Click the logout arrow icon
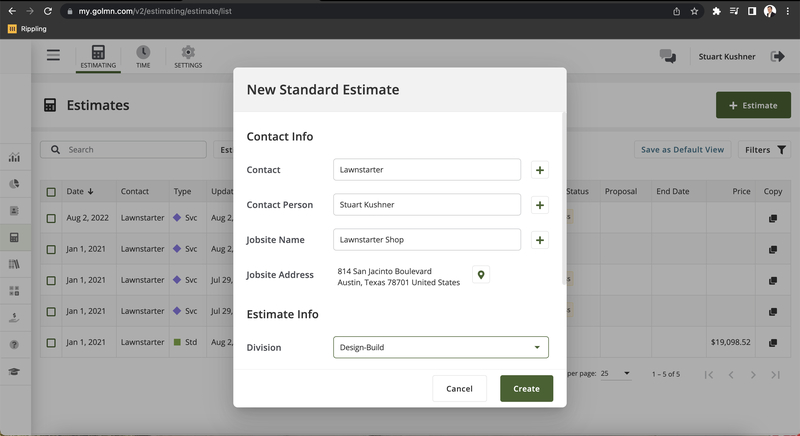 pyautogui.click(x=777, y=56)
